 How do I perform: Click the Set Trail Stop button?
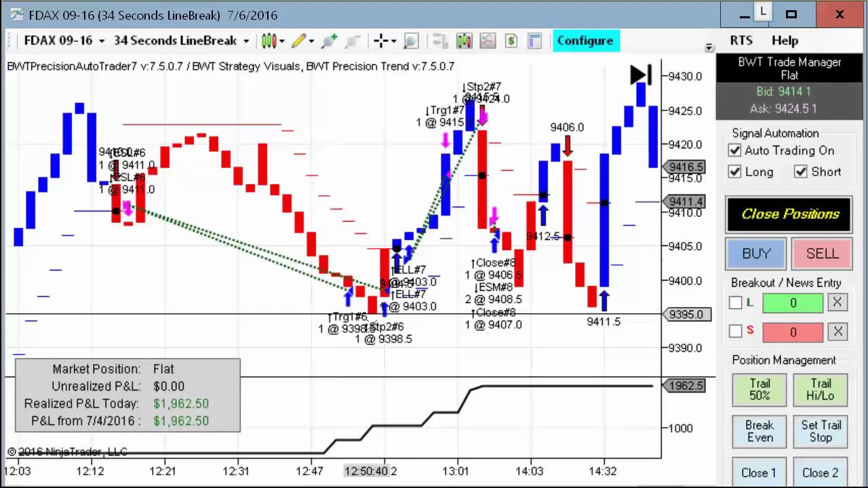(821, 431)
